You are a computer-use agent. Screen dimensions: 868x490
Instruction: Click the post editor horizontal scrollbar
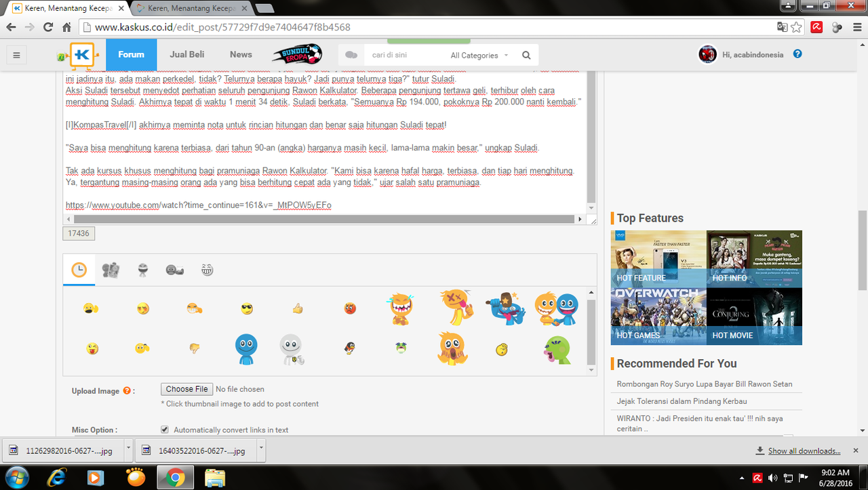coord(324,220)
